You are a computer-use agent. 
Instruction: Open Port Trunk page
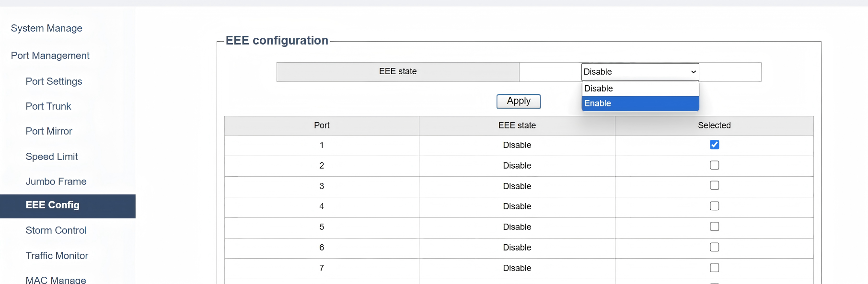pyautogui.click(x=48, y=106)
